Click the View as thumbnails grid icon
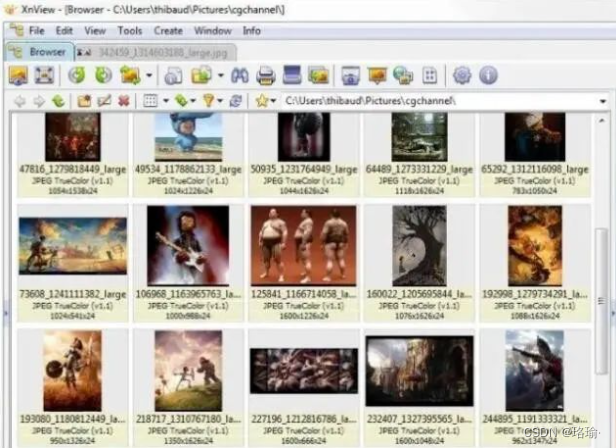 [x=150, y=101]
